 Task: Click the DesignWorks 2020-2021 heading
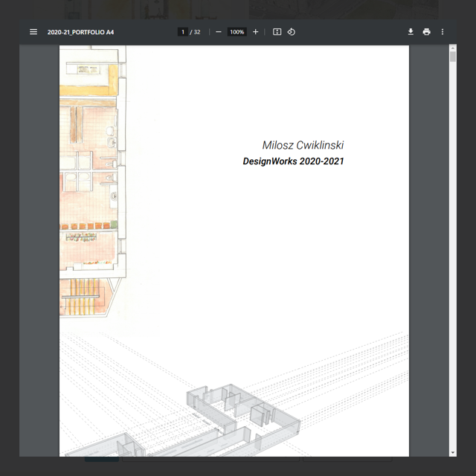[x=293, y=161]
